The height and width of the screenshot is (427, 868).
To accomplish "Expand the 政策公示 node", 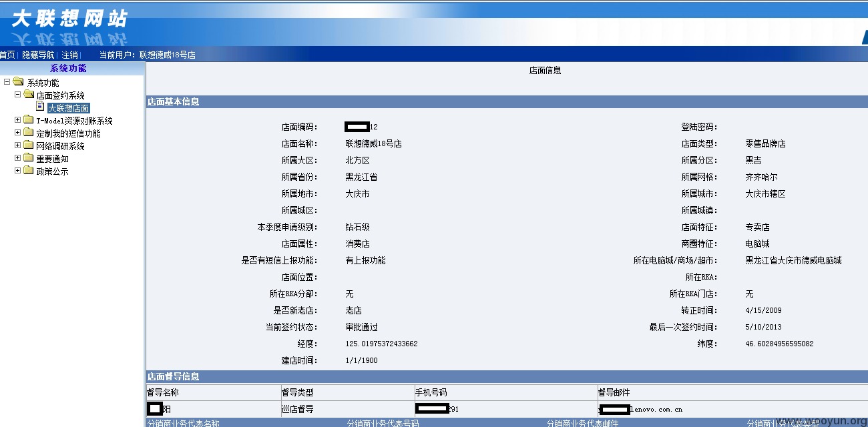I will click(18, 171).
